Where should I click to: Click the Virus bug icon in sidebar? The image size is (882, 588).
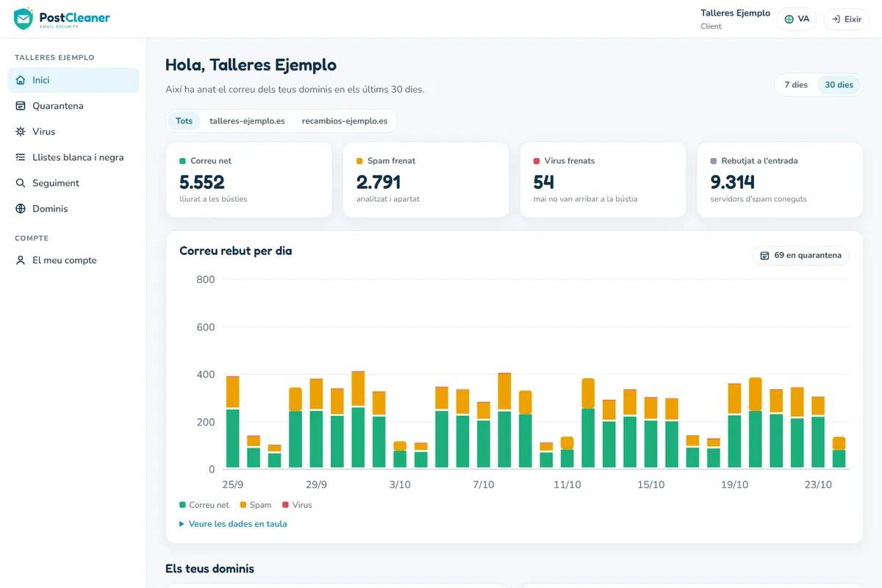point(21,132)
